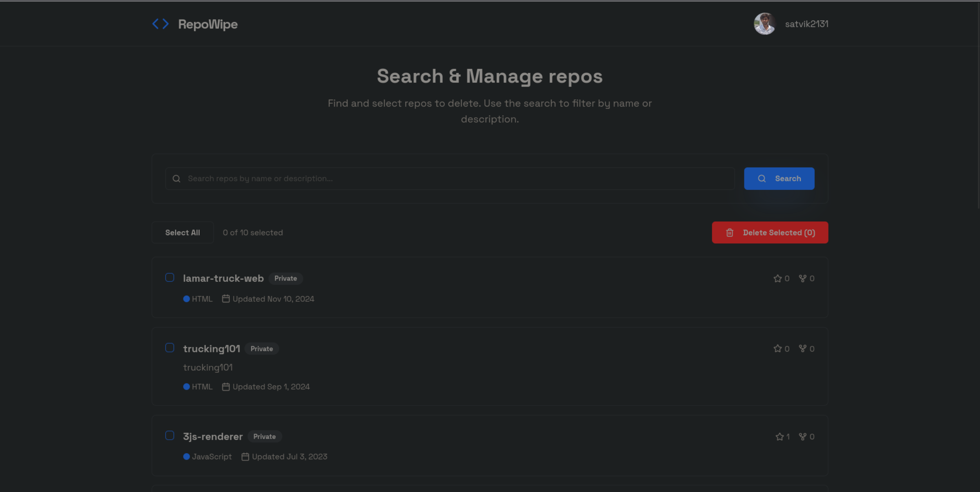
Task: Focus the search repos input field
Action: 457,179
